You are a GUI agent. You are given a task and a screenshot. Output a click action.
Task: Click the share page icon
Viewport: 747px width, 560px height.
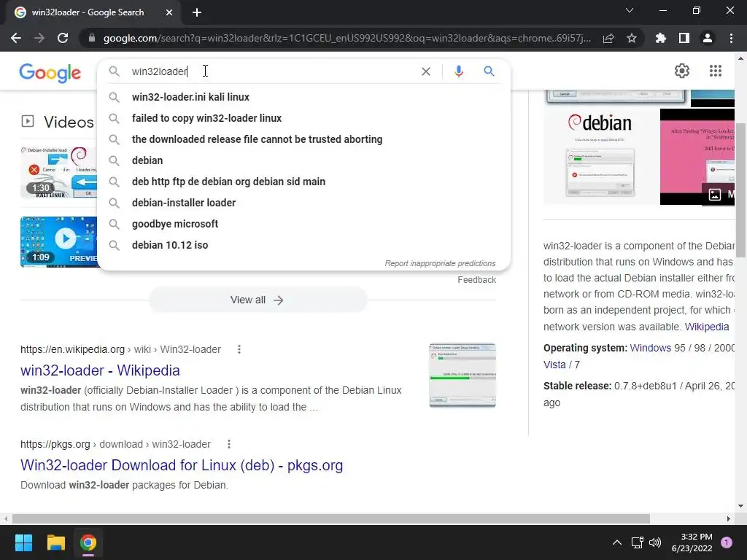click(608, 38)
